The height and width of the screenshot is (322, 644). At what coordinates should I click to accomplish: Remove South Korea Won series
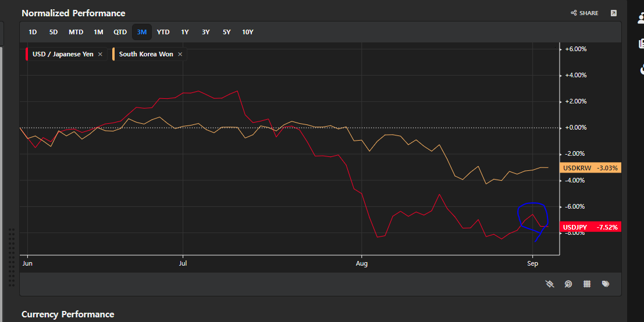point(180,54)
